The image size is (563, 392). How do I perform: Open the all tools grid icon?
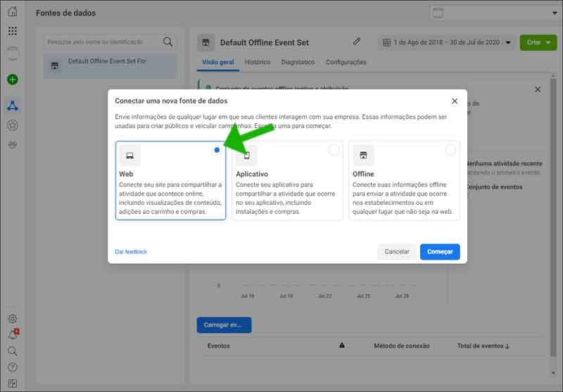13,31
